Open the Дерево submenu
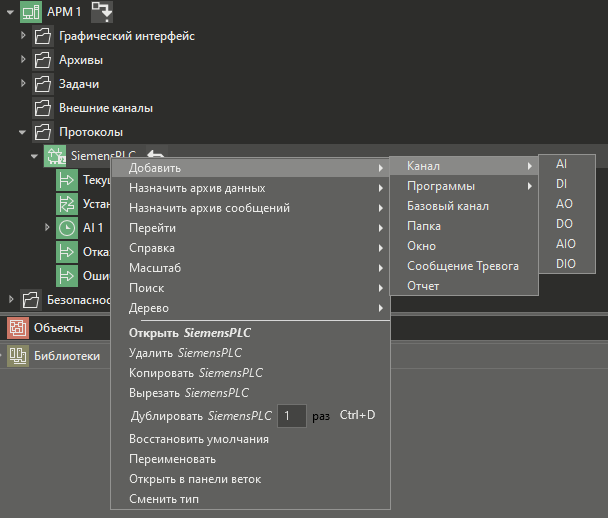608x518 pixels. tap(250, 308)
